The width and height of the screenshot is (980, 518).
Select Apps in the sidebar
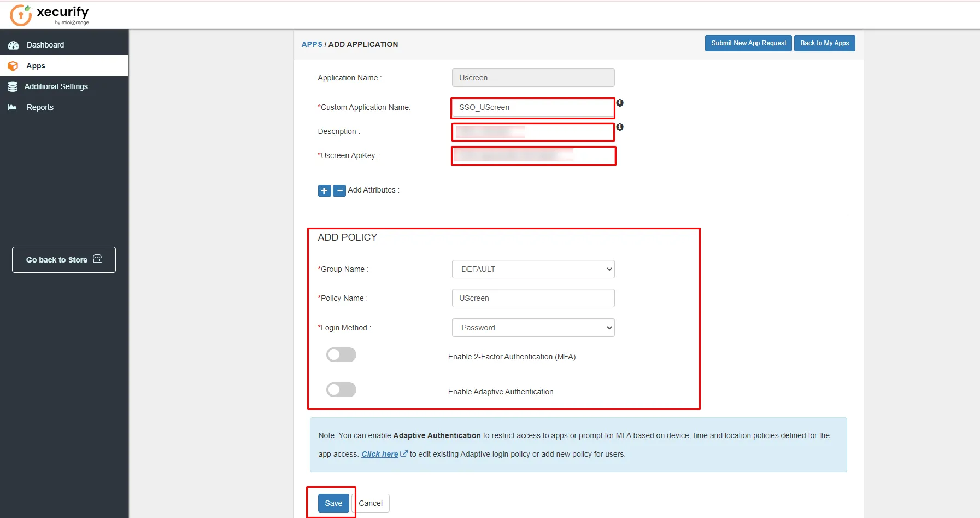(64, 66)
